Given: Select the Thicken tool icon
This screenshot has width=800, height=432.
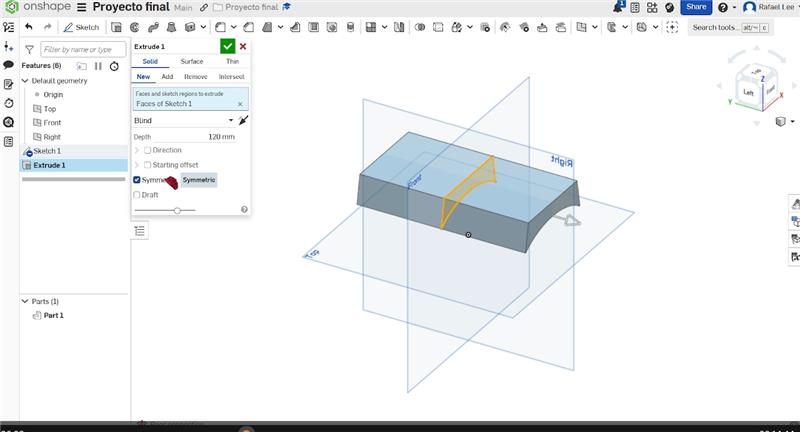Looking at the screenshot, I should point(190,27).
